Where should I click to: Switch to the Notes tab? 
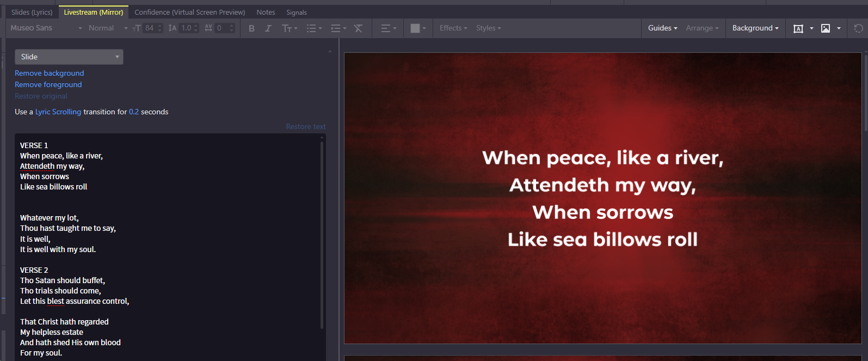click(266, 12)
